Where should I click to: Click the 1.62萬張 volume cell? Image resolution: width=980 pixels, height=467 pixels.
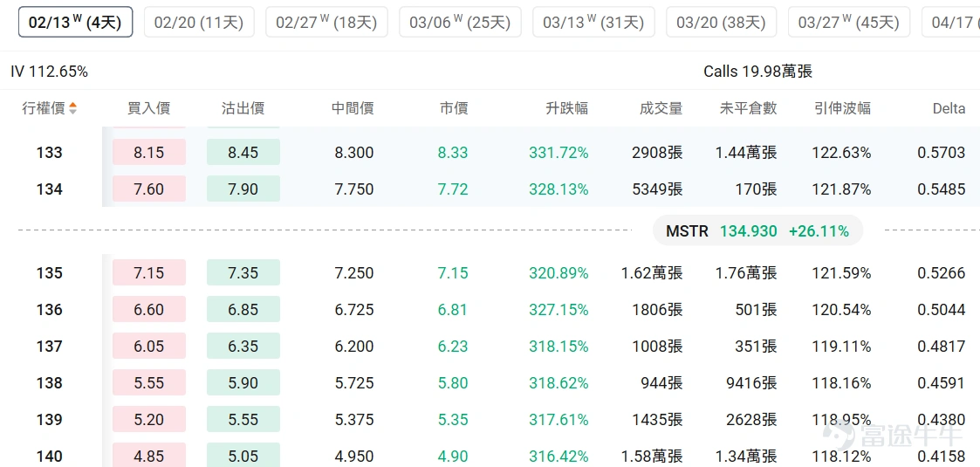652,273
